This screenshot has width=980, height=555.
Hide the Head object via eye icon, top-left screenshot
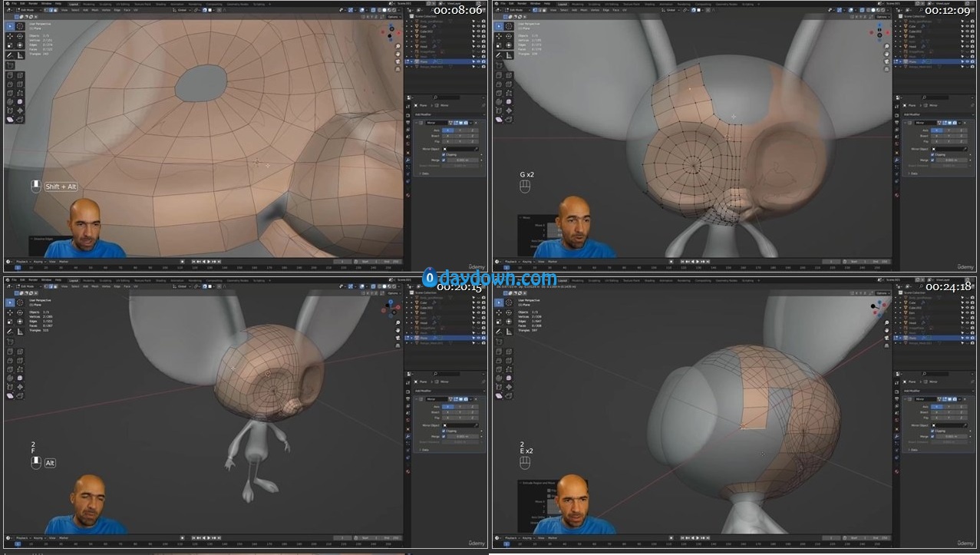[477, 46]
